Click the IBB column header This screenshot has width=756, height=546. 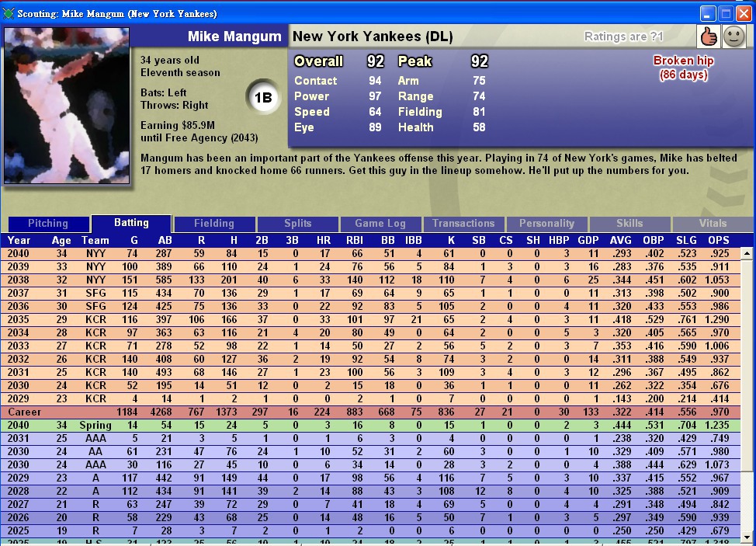(x=413, y=240)
